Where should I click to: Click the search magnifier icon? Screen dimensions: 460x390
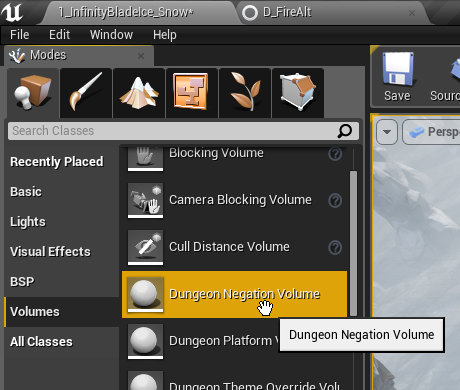[345, 131]
